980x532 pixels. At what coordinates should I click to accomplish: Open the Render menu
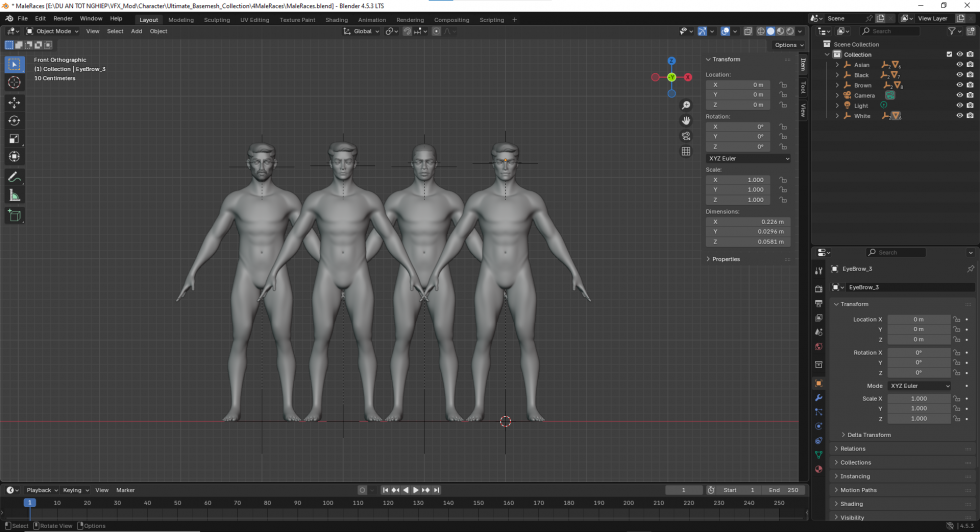pyautogui.click(x=63, y=18)
